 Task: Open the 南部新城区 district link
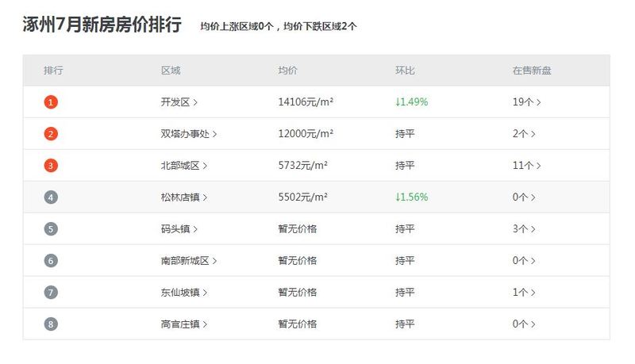pos(189,260)
